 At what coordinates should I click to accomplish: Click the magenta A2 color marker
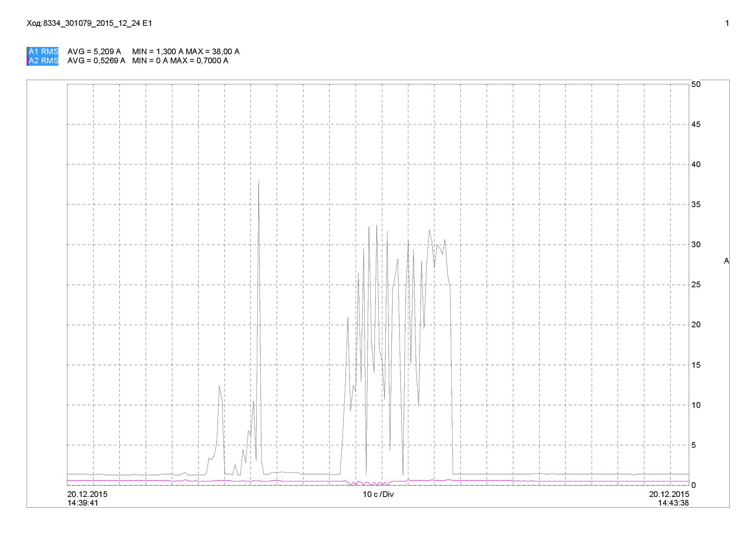tap(28, 61)
